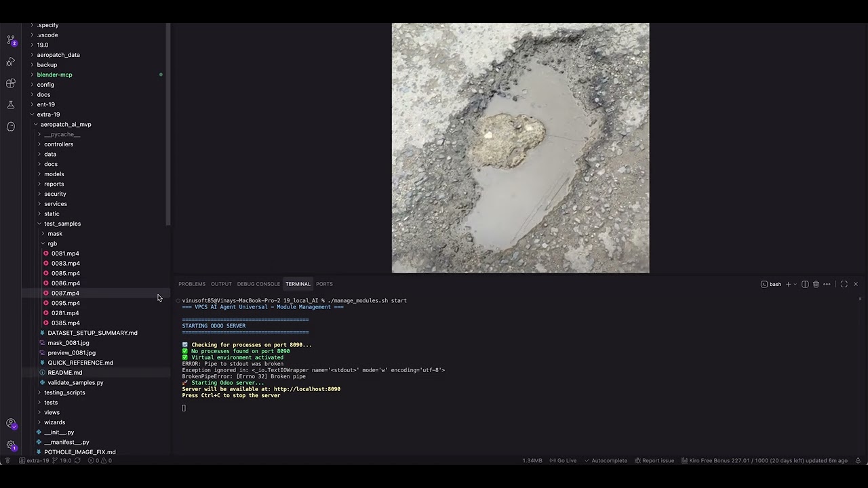This screenshot has width=868, height=488.
Task: Maximize the terminal panel size
Action: (x=844, y=284)
